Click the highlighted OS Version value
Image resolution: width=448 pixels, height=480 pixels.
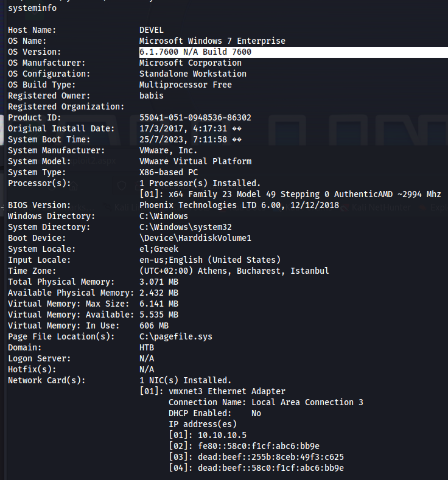pos(195,52)
